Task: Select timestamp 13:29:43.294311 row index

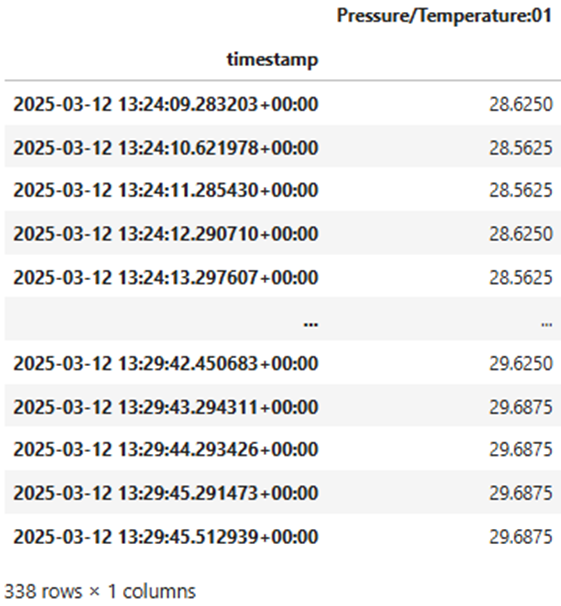Action: click(166, 407)
